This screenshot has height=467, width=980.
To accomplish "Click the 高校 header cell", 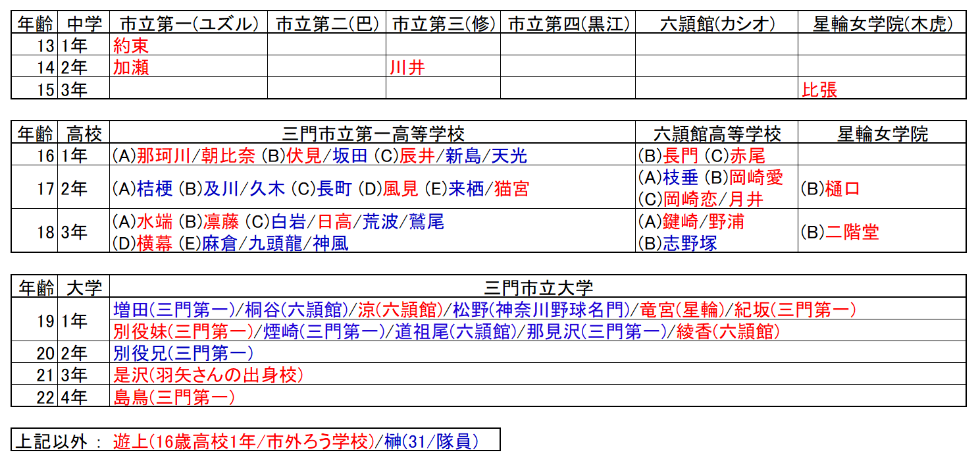I will 84,133.
